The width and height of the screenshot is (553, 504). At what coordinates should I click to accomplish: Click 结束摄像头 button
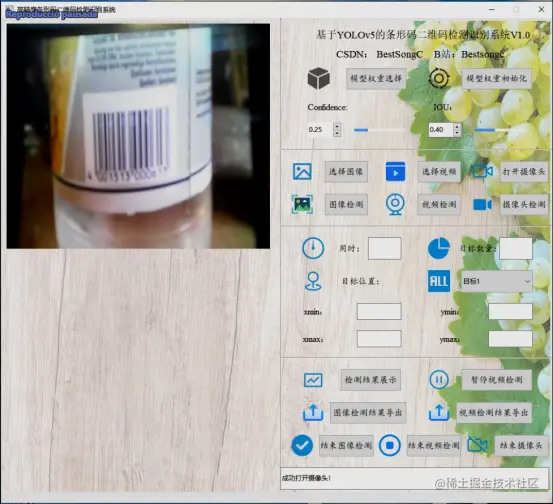tap(521, 446)
